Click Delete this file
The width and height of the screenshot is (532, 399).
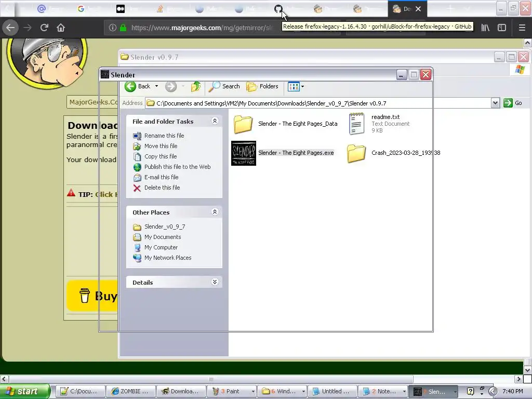pyautogui.click(x=162, y=188)
